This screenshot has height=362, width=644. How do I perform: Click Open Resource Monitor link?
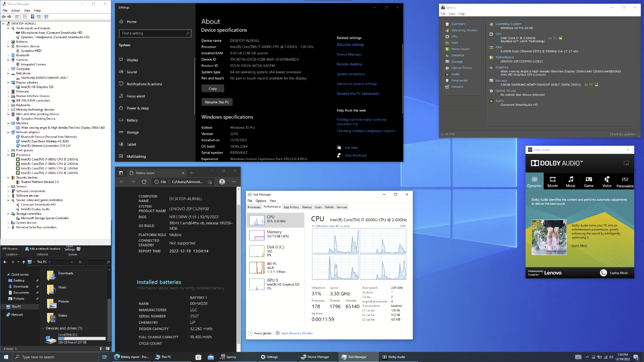click(297, 333)
